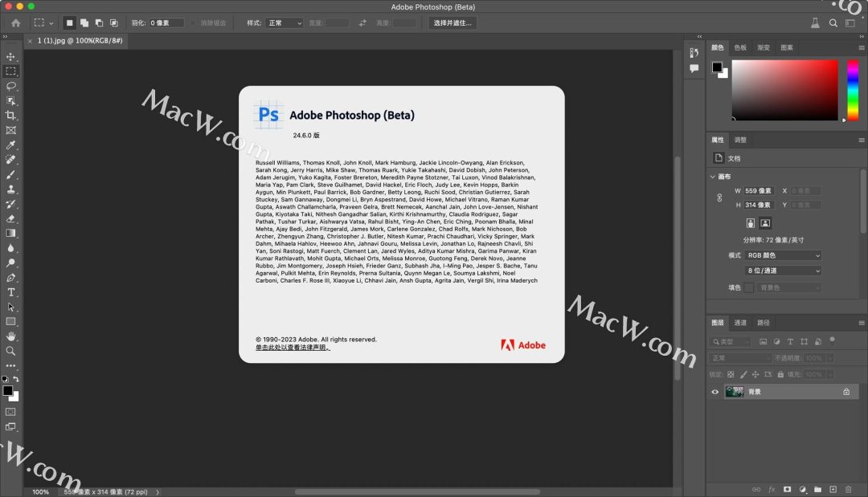Image resolution: width=868 pixels, height=497 pixels.
Task: Select the Spot Healing Brush tool
Action: point(10,160)
